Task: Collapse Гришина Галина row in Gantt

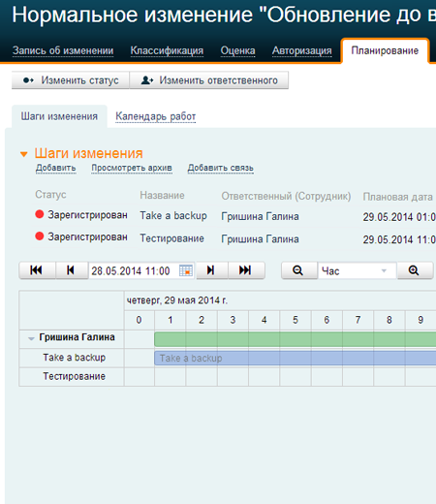Action: (31, 338)
